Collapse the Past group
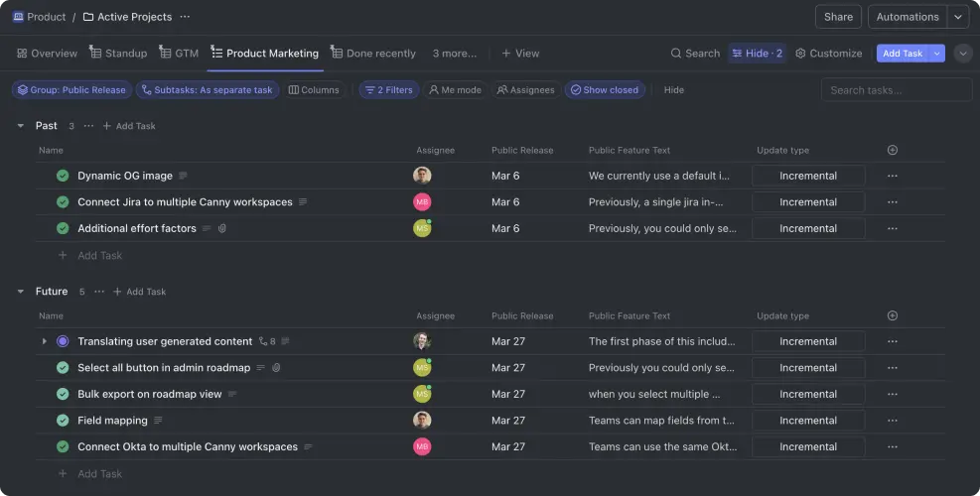 click(21, 126)
